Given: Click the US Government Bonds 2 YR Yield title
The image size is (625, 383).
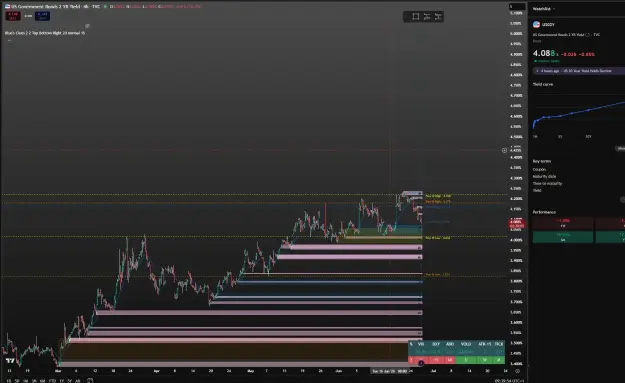Looking at the screenshot, I should (55, 6).
